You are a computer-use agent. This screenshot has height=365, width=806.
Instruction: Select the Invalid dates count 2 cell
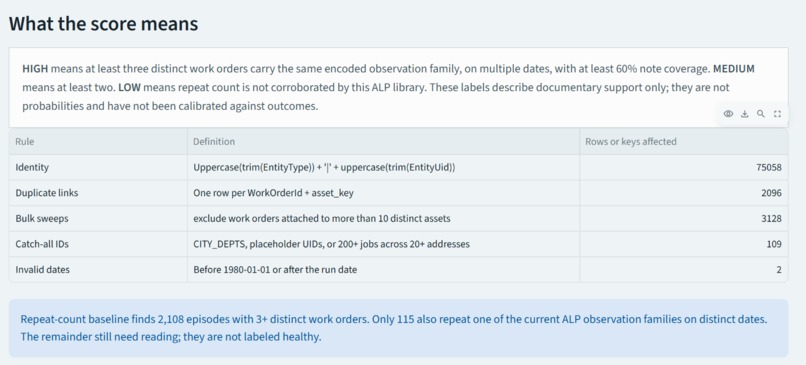coord(684,269)
